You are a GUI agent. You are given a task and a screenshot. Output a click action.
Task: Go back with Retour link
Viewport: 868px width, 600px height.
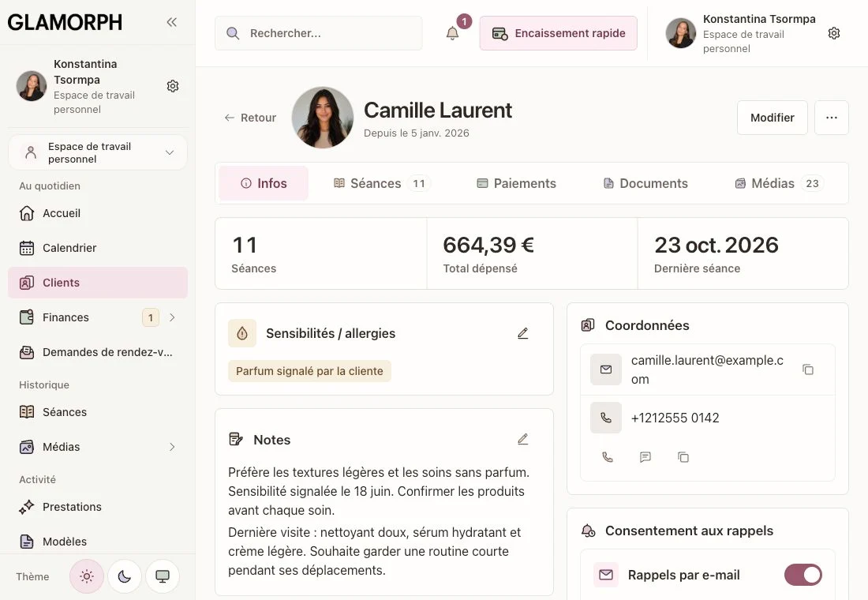249,118
